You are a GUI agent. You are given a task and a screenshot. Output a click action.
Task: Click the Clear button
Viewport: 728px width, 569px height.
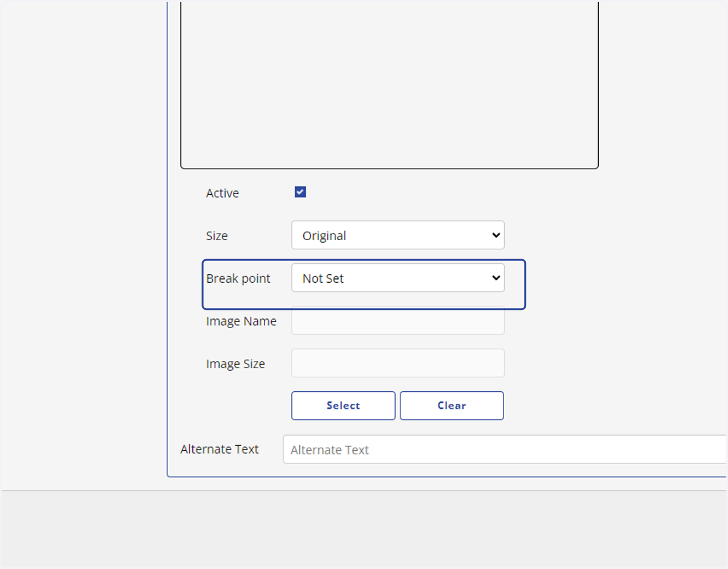point(452,406)
